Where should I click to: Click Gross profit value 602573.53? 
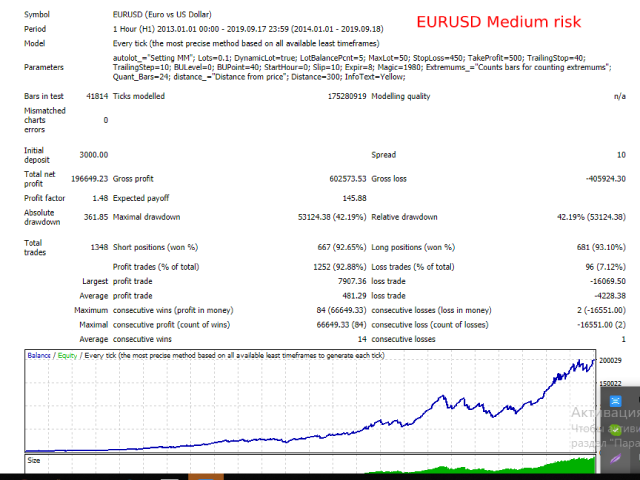pyautogui.click(x=348, y=179)
